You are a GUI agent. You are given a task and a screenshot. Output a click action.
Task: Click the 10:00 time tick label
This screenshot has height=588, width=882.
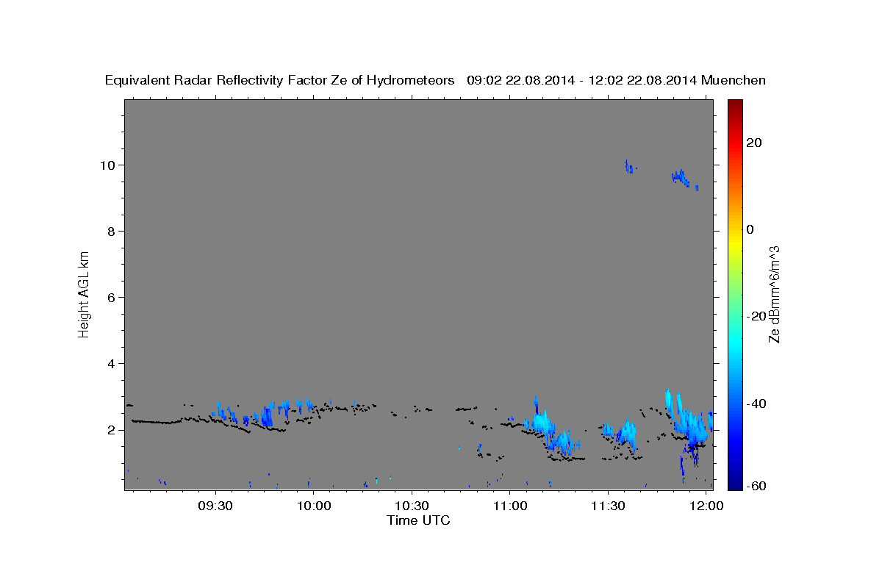tap(313, 506)
